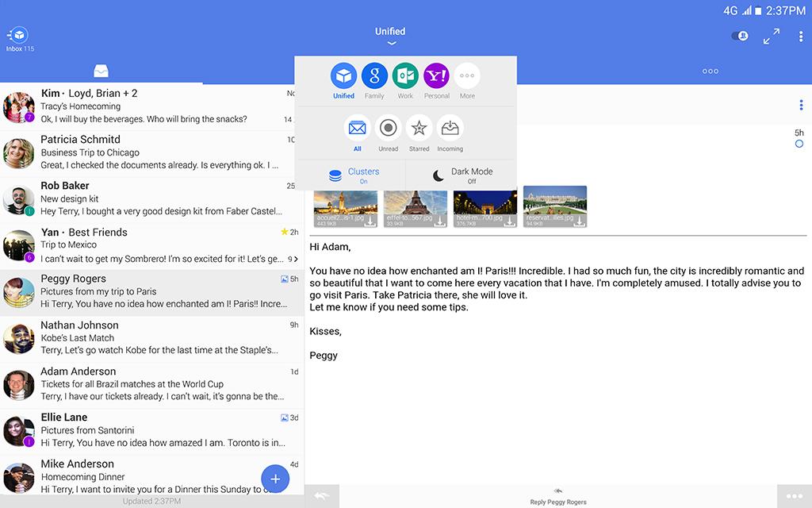Switch to the Personal Yahoo account
The image size is (812, 508).
click(x=436, y=77)
